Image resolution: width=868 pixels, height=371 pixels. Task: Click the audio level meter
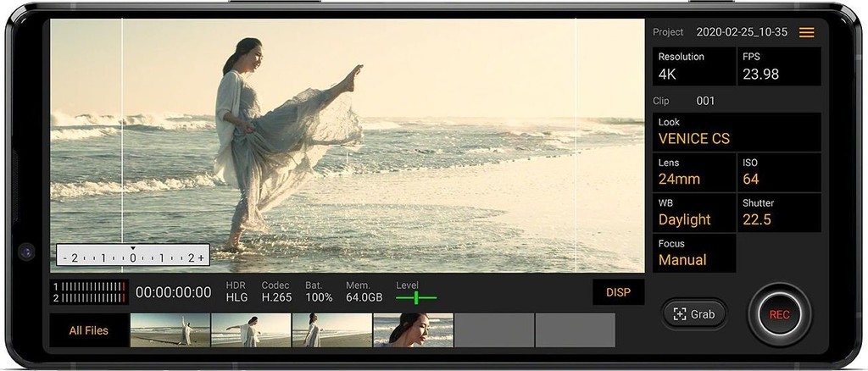click(89, 292)
